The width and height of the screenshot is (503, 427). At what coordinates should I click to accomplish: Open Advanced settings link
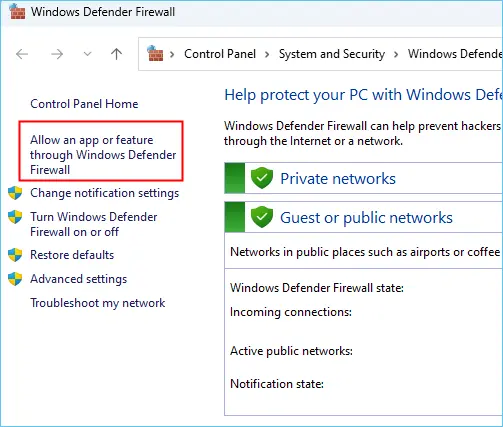[x=79, y=279]
